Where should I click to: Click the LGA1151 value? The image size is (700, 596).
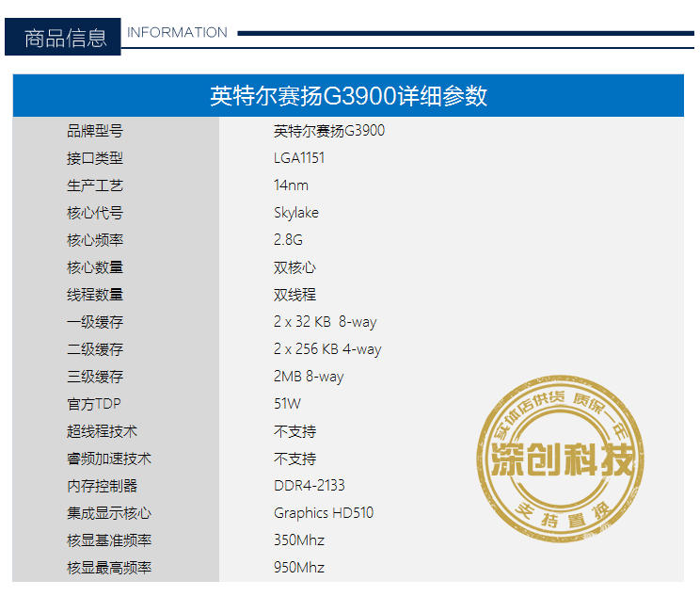299,158
